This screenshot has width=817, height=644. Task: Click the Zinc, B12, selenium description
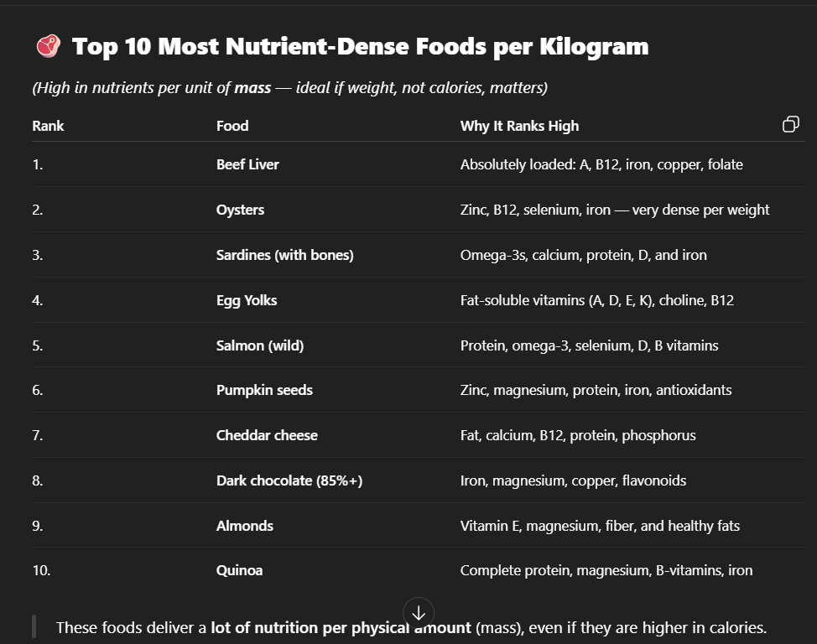(x=615, y=210)
